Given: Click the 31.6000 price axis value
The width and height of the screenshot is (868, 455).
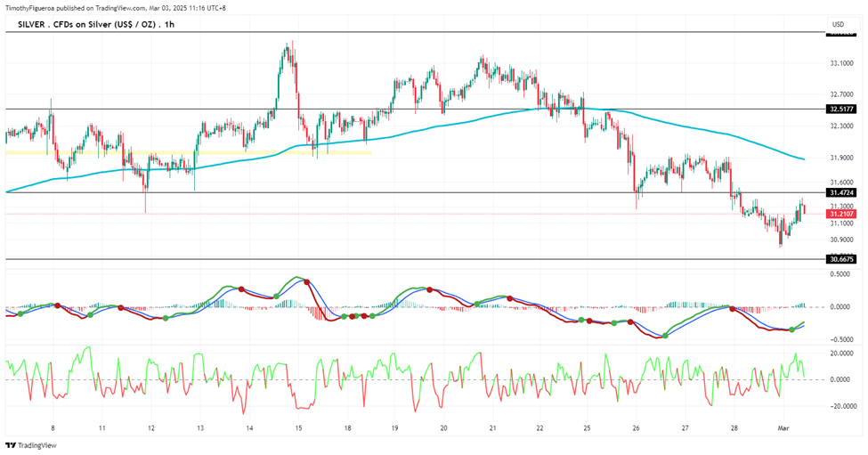Looking at the screenshot, I should pos(841,183).
